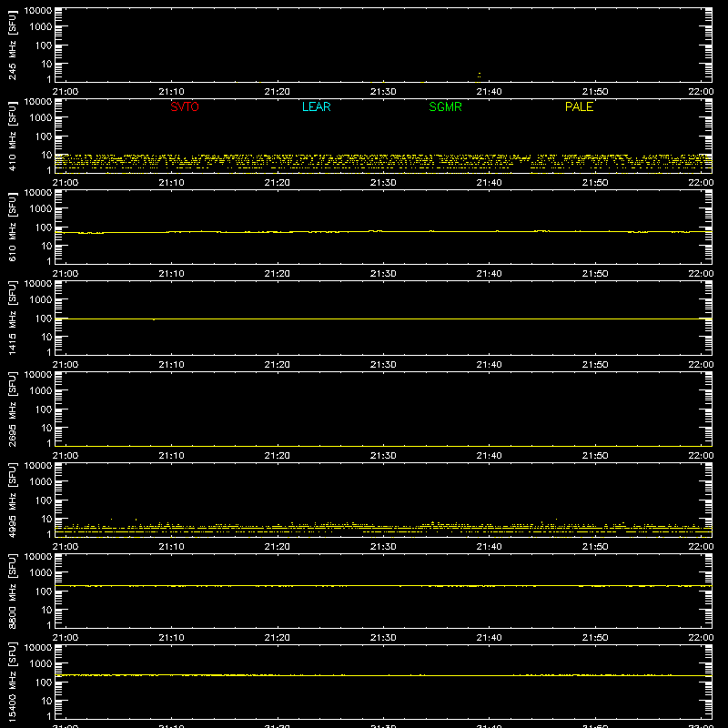728x728 pixels.
Task: Click the noisy 410 MHz data band
Action: (x=383, y=162)
